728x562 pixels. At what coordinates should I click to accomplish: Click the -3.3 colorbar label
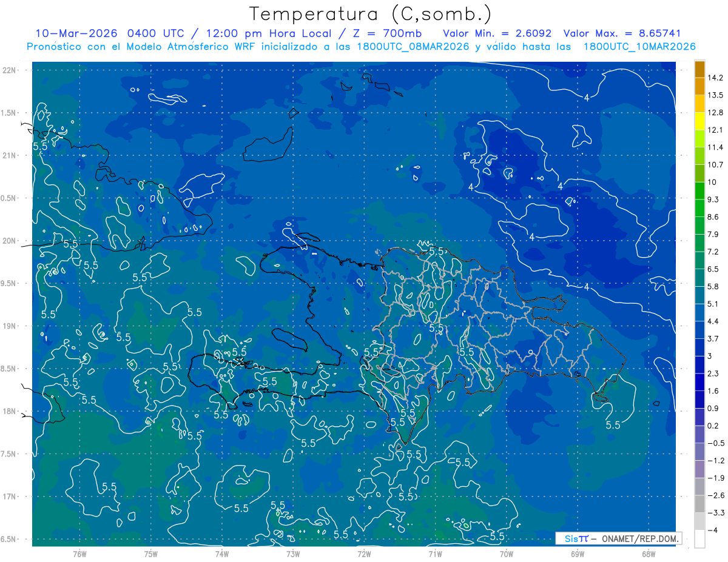pos(715,513)
